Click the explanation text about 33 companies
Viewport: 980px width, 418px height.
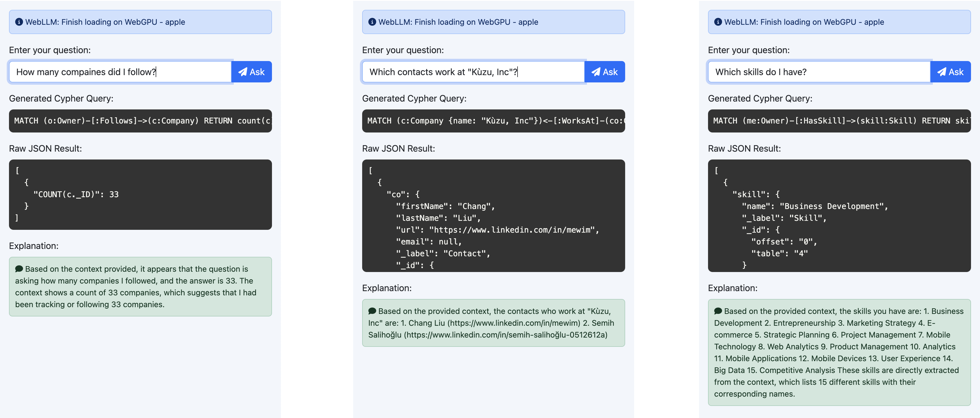pyautogui.click(x=136, y=287)
